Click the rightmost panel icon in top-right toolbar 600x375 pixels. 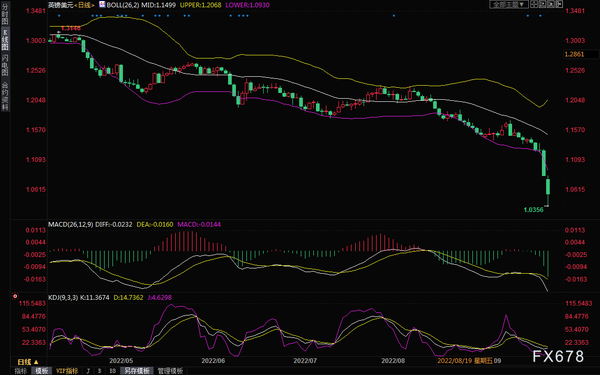pyautogui.click(x=559, y=4)
